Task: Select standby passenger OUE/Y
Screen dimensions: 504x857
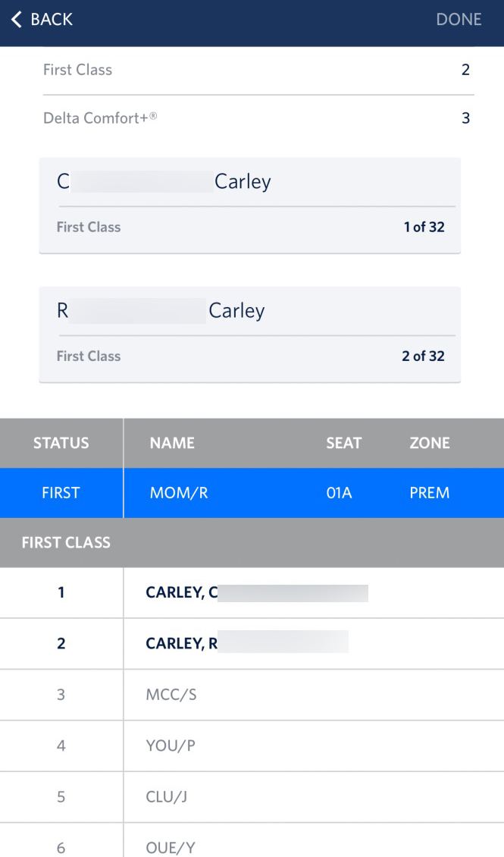Action: (x=252, y=846)
